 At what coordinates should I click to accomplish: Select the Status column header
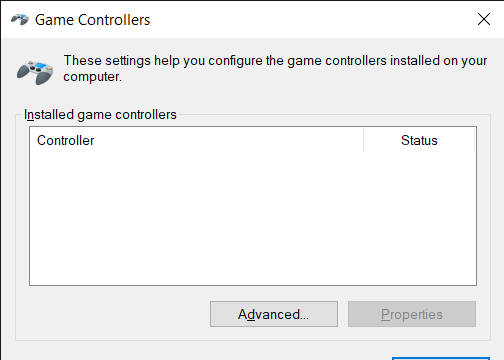coord(419,140)
